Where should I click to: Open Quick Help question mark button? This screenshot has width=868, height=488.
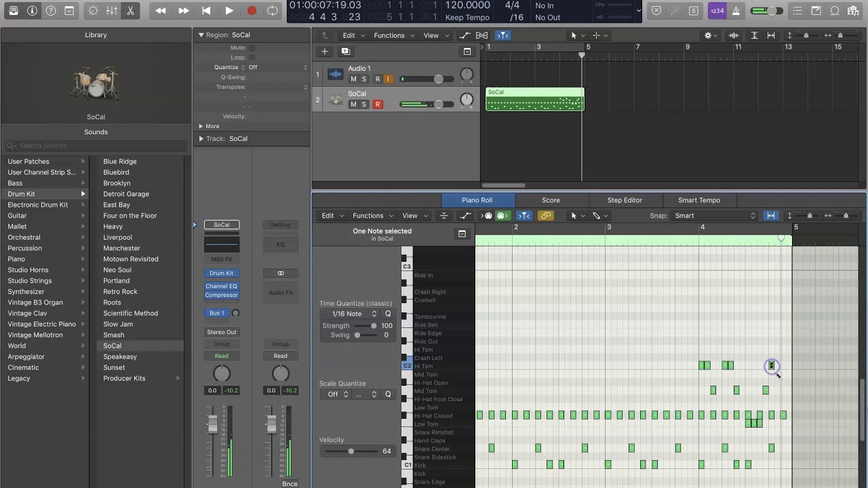point(51,11)
